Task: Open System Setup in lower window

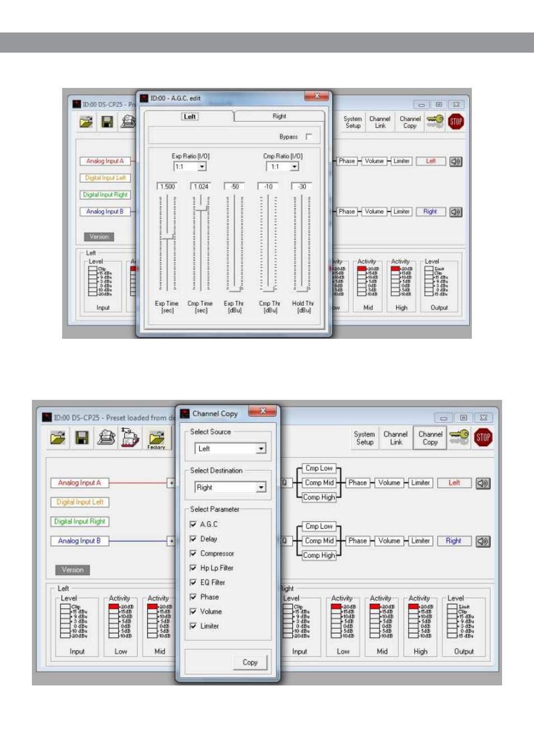Action: point(364,438)
